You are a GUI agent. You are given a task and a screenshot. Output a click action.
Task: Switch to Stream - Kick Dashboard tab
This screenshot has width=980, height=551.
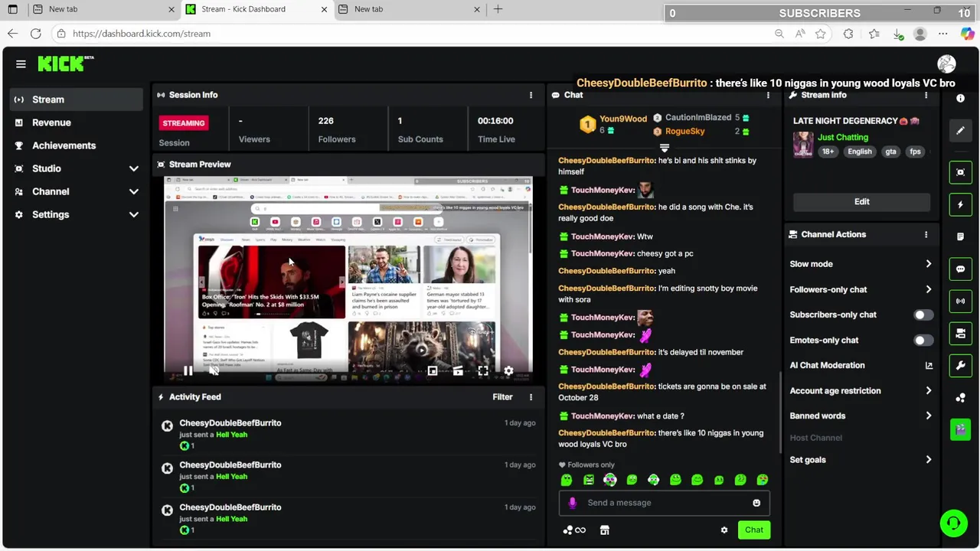coord(256,9)
